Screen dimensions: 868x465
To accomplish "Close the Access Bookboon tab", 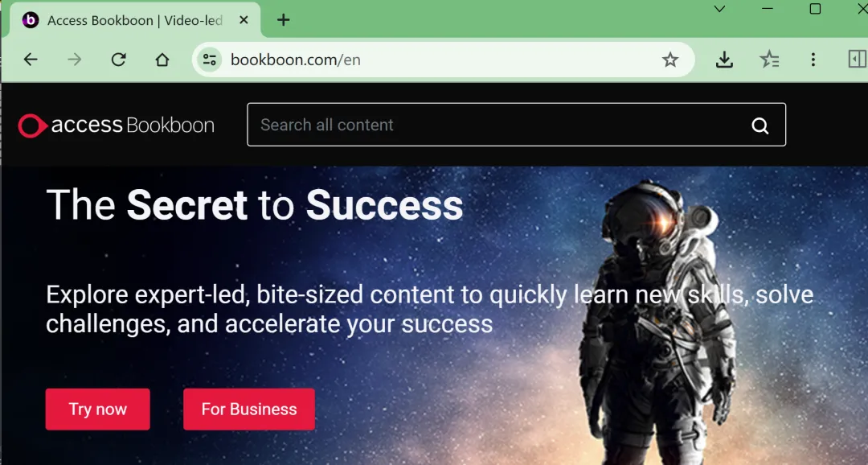I will click(243, 20).
